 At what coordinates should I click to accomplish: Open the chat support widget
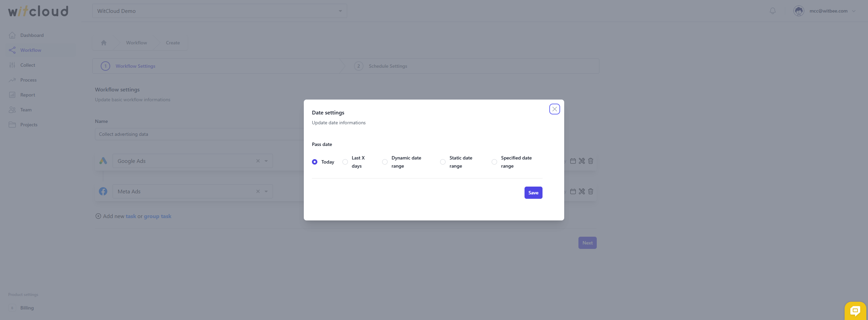pos(855,311)
